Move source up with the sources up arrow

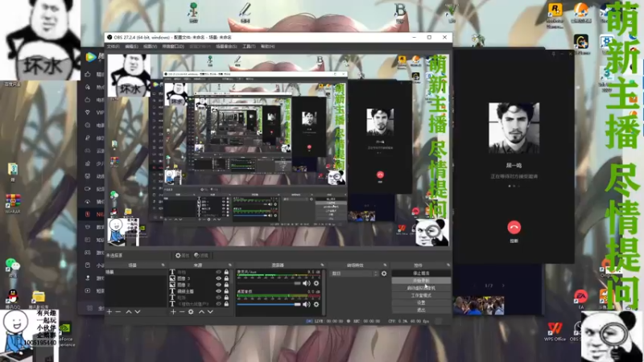click(201, 312)
